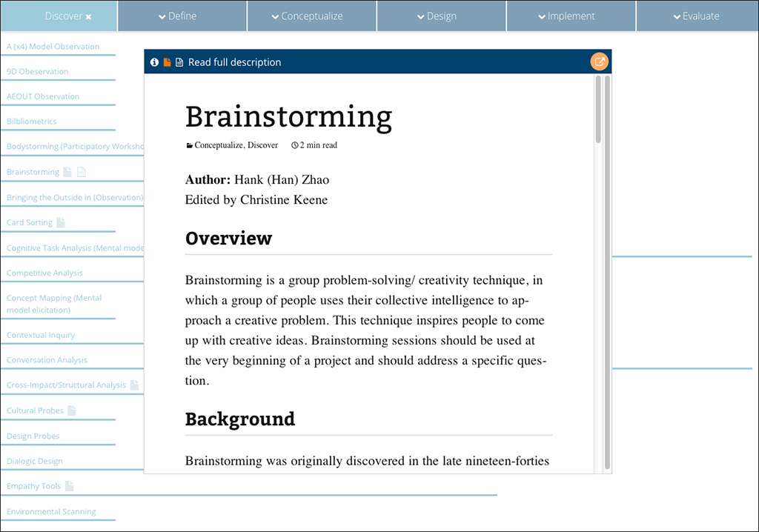Viewport: 759px width, 532px height.
Task: Select Empathy Tools in the sidebar
Action: (34, 486)
